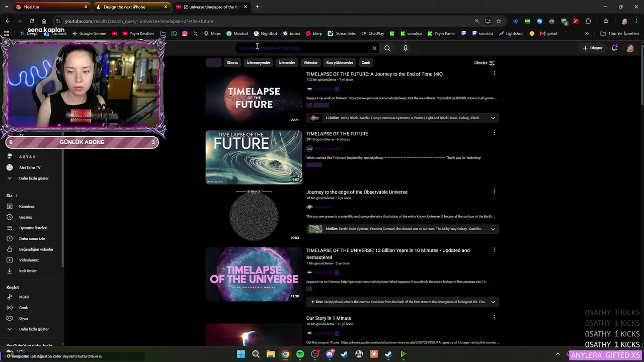Viewport: 644px width, 362px height.
Task: Open a new browser tab
Action: pos(257,7)
